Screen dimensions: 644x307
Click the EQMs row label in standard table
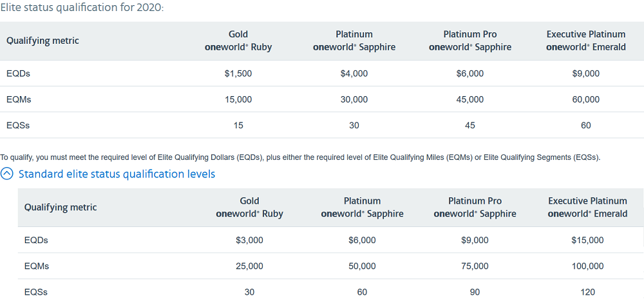[37, 266]
